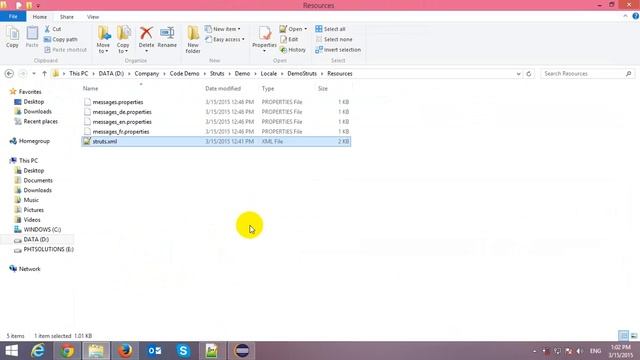
Task: Open the Help question mark icon
Action: pos(636,16)
